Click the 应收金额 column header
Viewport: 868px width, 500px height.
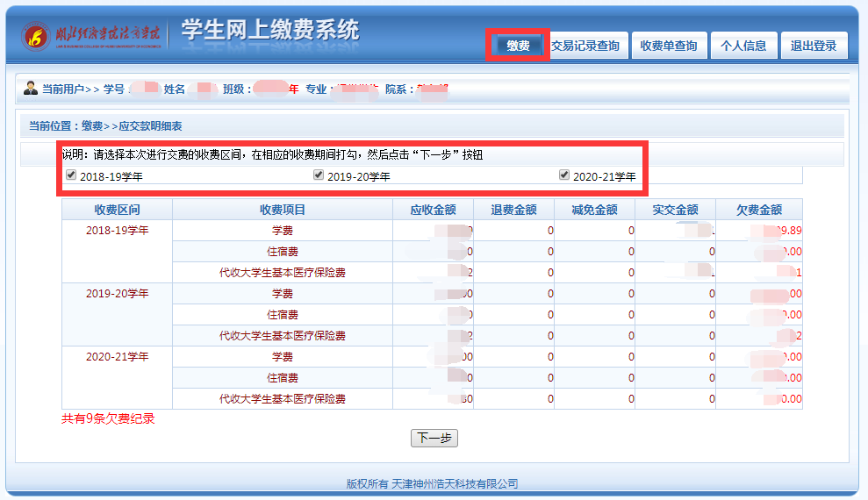tap(433, 210)
